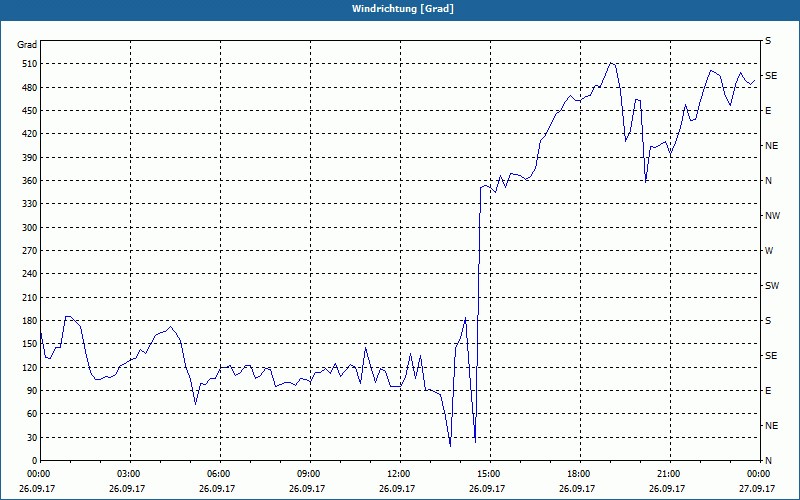Click the 26.09.17 date under 12:00

397,488
